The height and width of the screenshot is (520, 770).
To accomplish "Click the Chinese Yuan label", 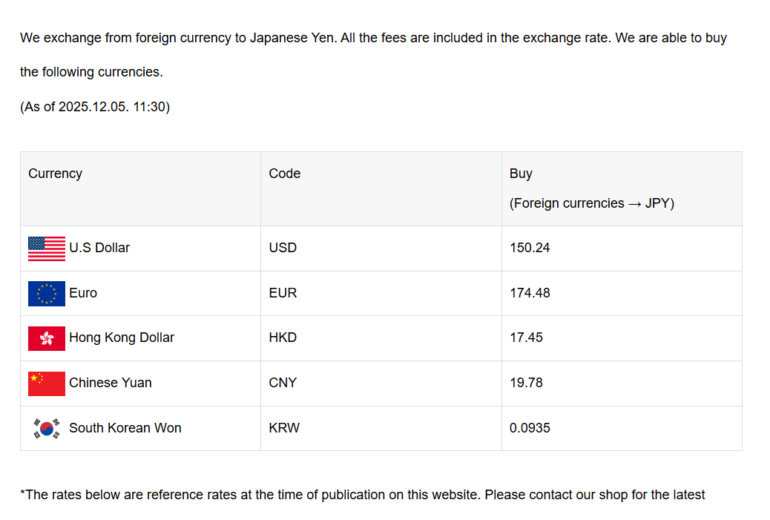I will coord(110,383).
